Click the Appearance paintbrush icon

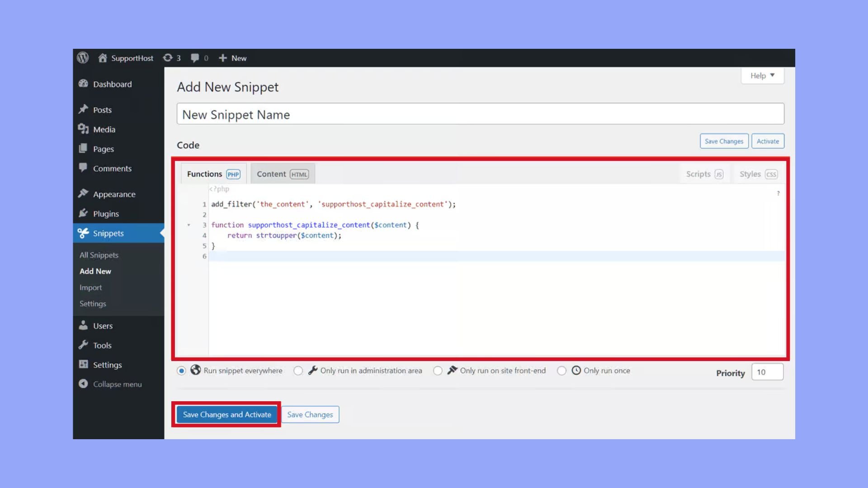83,194
